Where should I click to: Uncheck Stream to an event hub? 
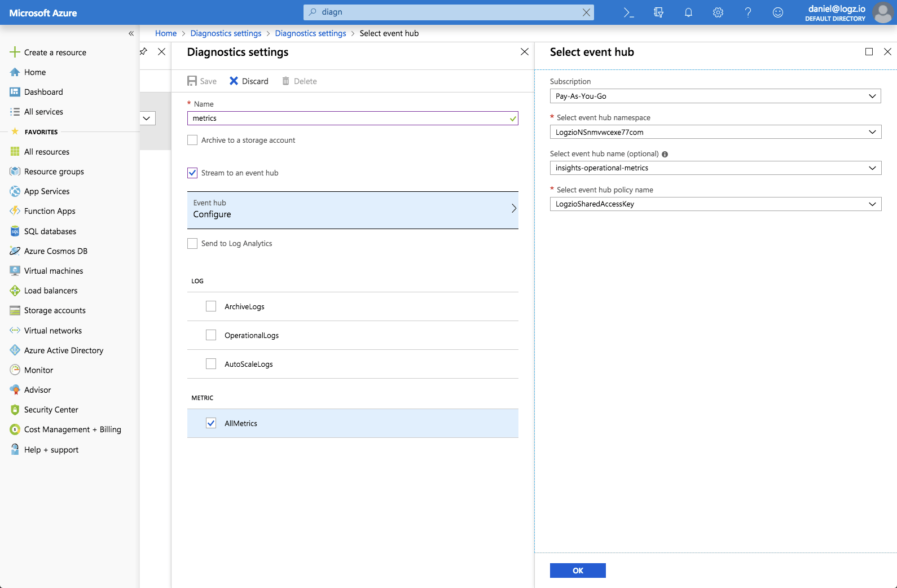click(x=192, y=173)
